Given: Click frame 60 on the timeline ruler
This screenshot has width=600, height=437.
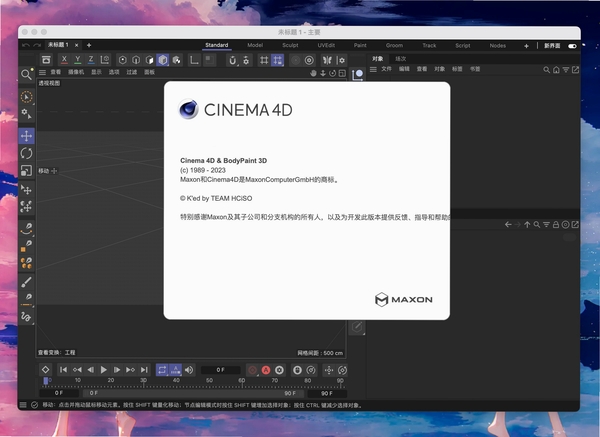Looking at the screenshot, I should (x=242, y=381).
